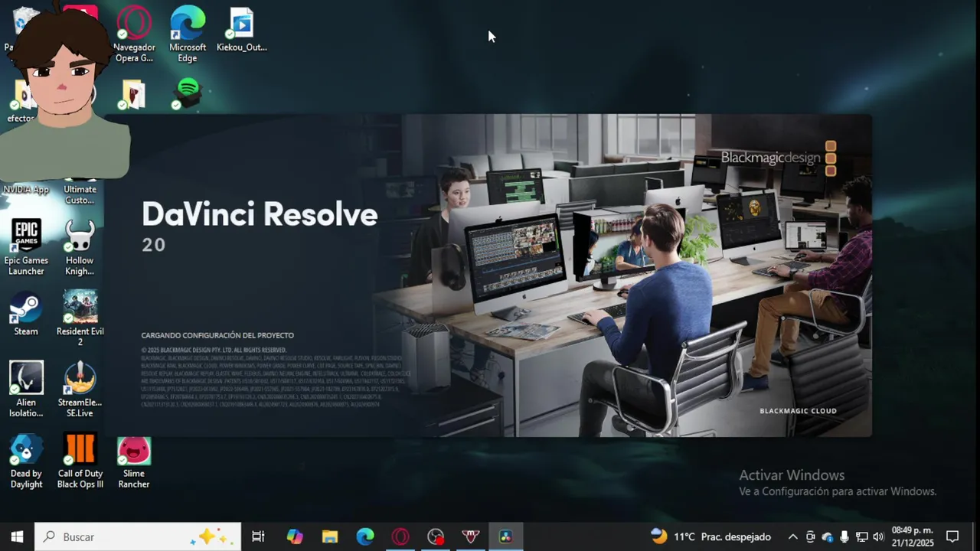This screenshot has height=551, width=980.
Task: Click the BLACKMAGIC CLOUD text on splash
Action: point(798,411)
